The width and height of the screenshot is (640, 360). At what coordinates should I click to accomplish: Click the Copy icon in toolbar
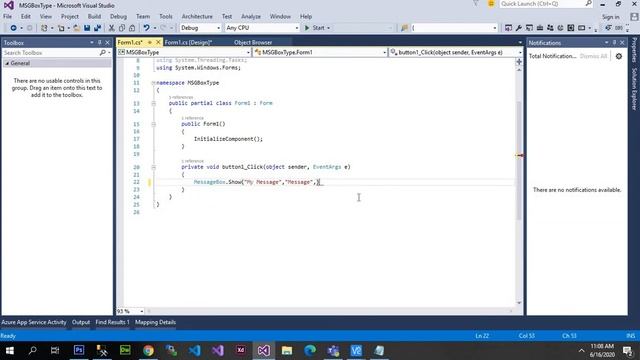click(122, 28)
